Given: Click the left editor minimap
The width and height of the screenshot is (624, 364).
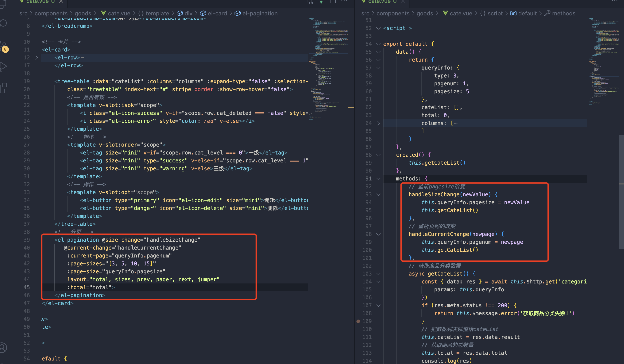Looking at the screenshot, I should [x=328, y=69].
